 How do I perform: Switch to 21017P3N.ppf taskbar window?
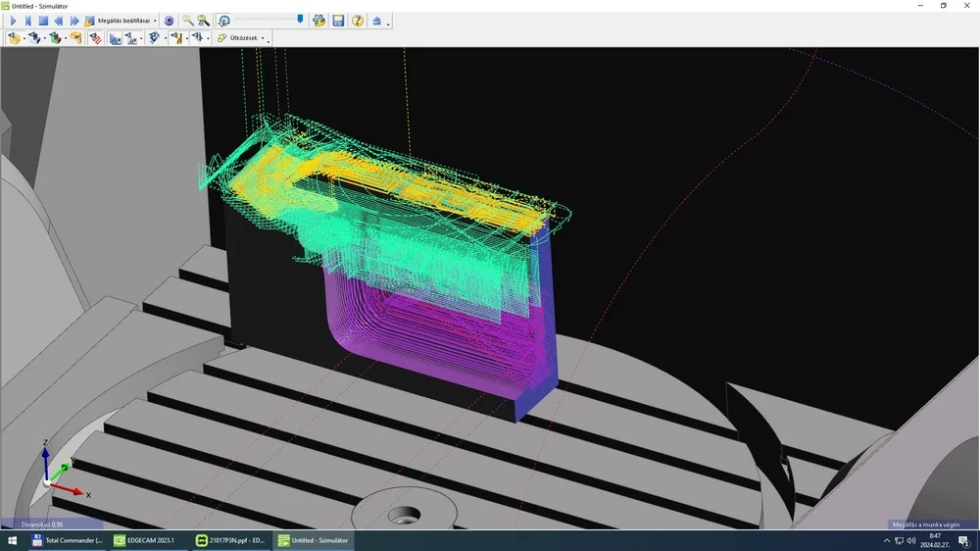[230, 540]
